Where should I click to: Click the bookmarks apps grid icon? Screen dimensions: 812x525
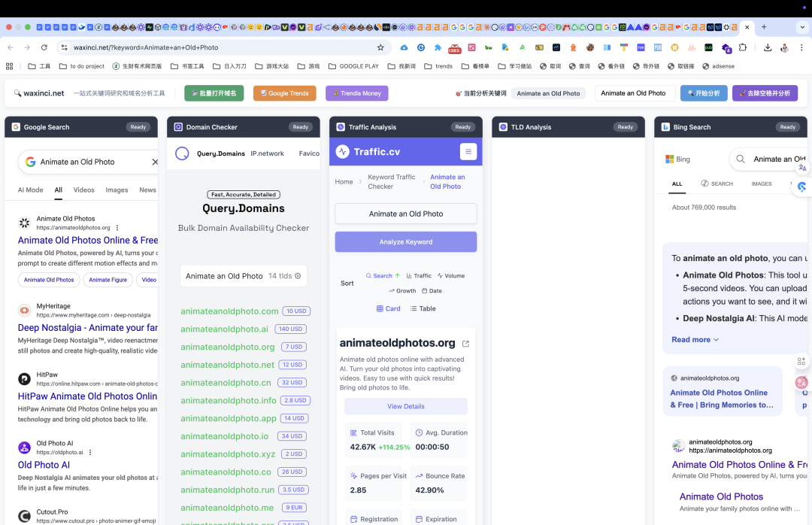point(9,66)
